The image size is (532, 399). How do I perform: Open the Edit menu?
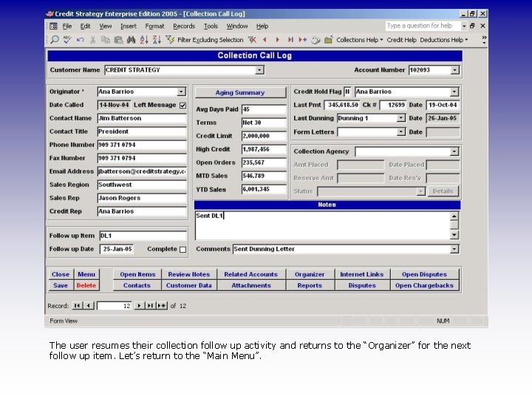85,26
